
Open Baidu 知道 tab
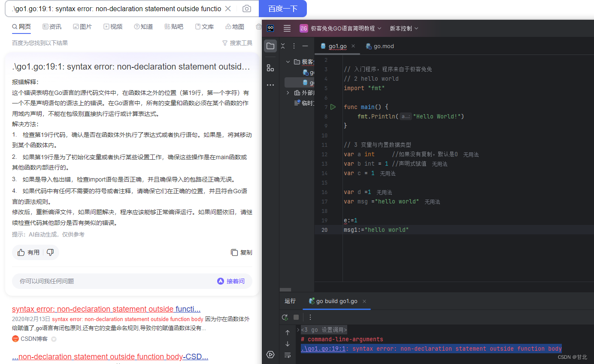(143, 27)
